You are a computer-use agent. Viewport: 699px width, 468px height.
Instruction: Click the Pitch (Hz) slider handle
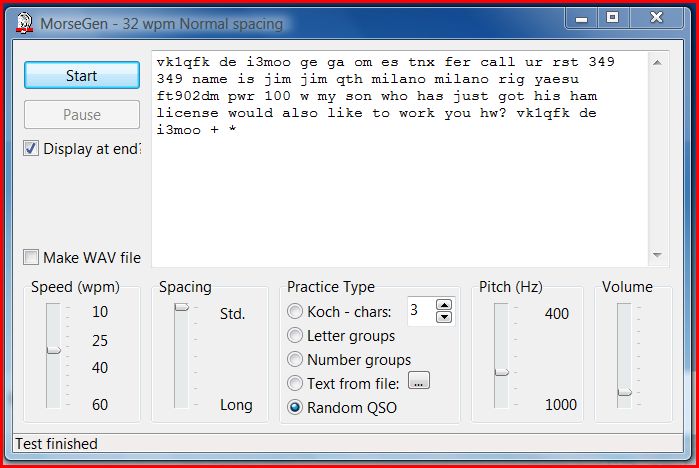tap(501, 372)
